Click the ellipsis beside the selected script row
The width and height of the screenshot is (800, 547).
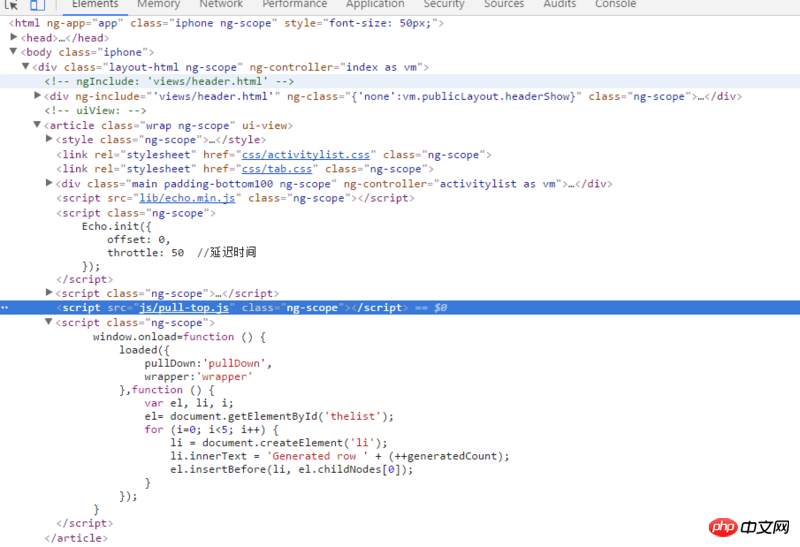(x=5, y=308)
